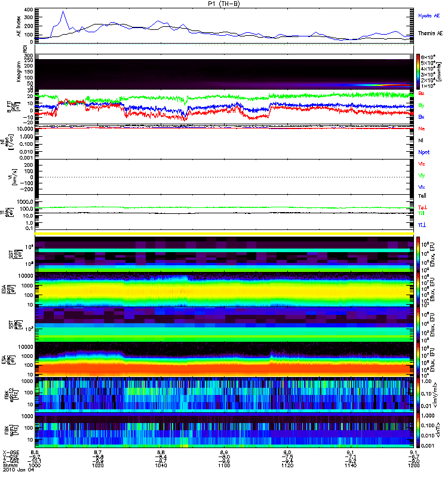Image resolution: width=448 pixels, height=478 pixels.
Task: Click the X-GSE value 8.9
Action: click(224, 452)
